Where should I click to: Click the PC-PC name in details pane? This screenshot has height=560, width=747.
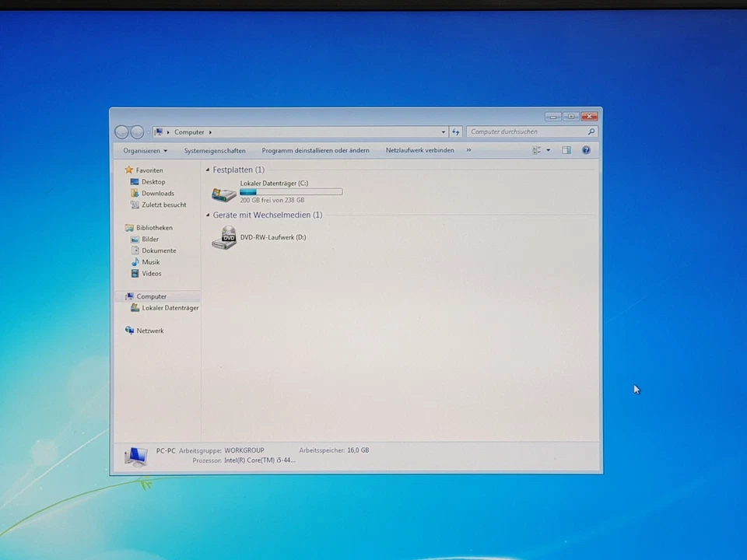point(166,450)
